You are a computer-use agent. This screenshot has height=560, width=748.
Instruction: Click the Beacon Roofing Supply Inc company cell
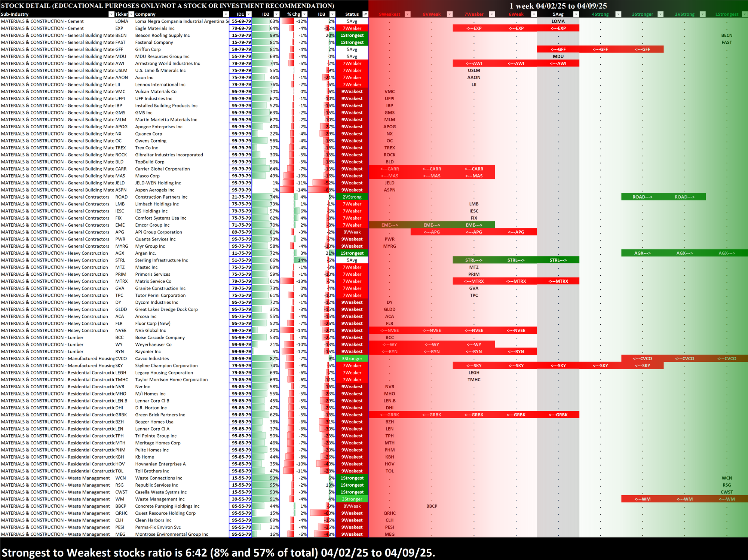tap(162, 35)
